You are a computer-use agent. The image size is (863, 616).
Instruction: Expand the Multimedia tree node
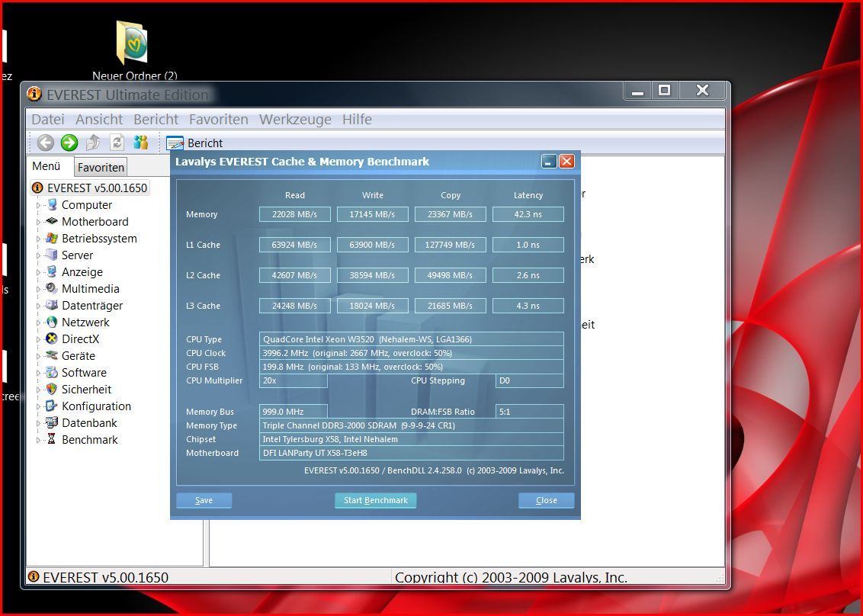tap(39, 289)
